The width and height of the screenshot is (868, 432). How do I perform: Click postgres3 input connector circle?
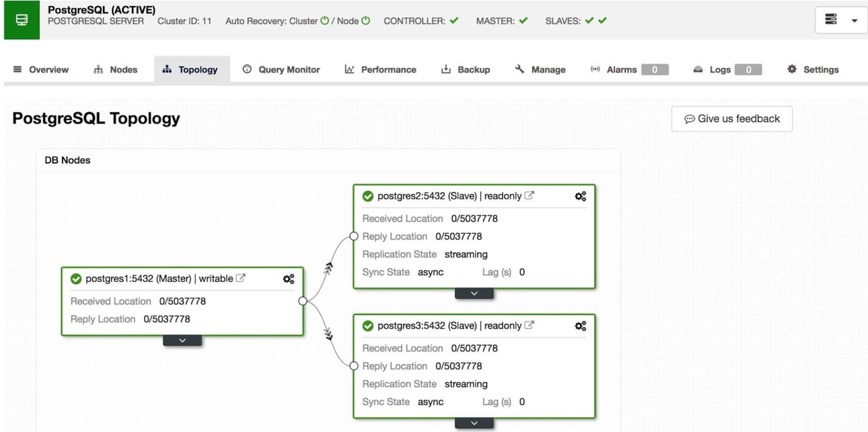354,366
